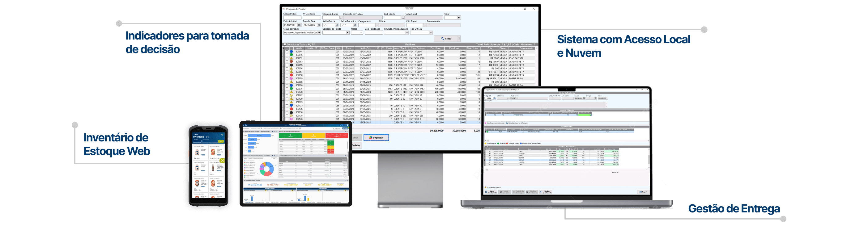Select green Classe A tile on tablet
Image resolution: width=868 pixels, height=226 pixels.
point(291,136)
